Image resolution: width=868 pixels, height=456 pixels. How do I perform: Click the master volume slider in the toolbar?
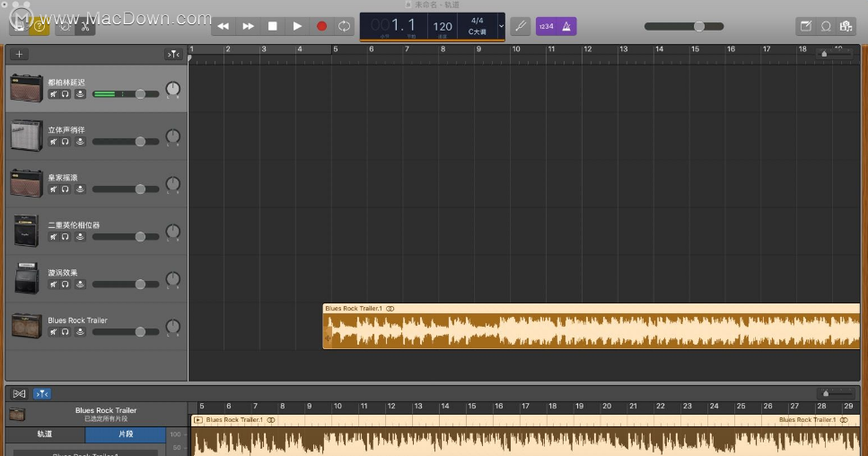point(684,27)
